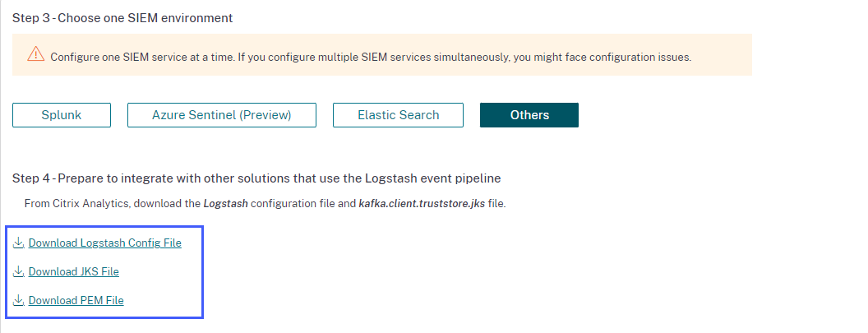
Task: Click the download icon beside JKS File
Action: tap(18, 271)
